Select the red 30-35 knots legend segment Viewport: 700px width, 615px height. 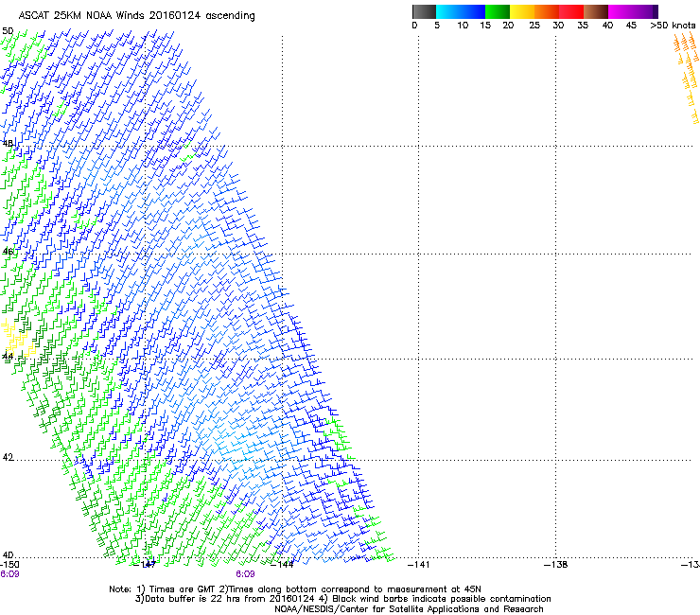[x=571, y=11]
